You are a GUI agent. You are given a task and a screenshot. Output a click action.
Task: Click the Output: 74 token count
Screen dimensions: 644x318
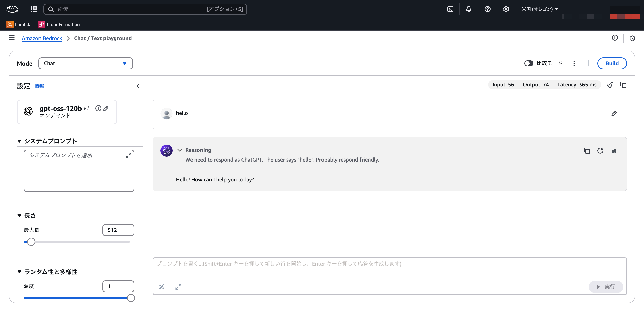[x=536, y=85]
